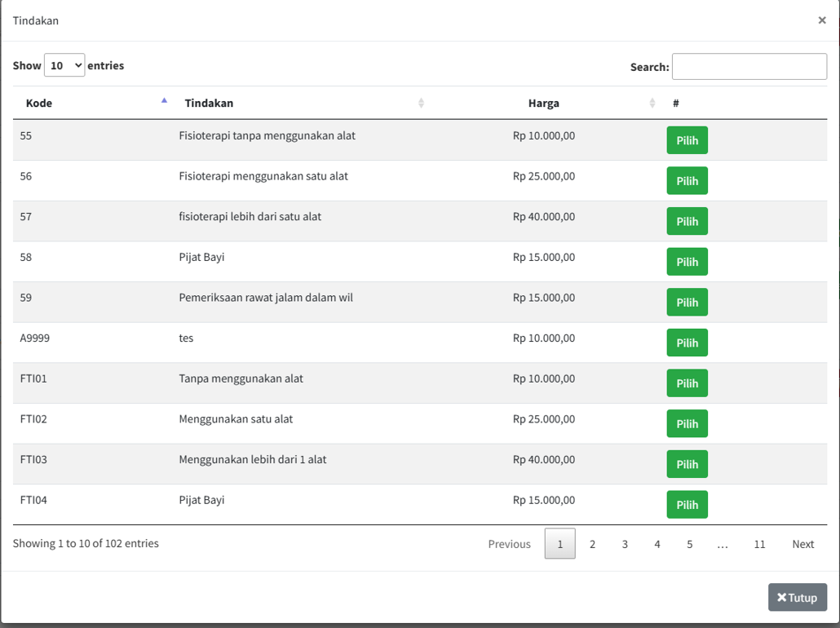Select Pilih for FTI01 row
840x628 pixels.
tap(687, 383)
